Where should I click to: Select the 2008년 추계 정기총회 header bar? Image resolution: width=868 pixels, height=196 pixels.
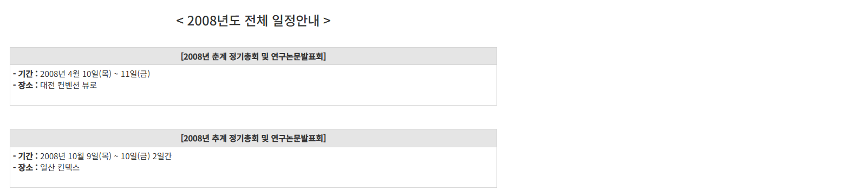point(253,138)
